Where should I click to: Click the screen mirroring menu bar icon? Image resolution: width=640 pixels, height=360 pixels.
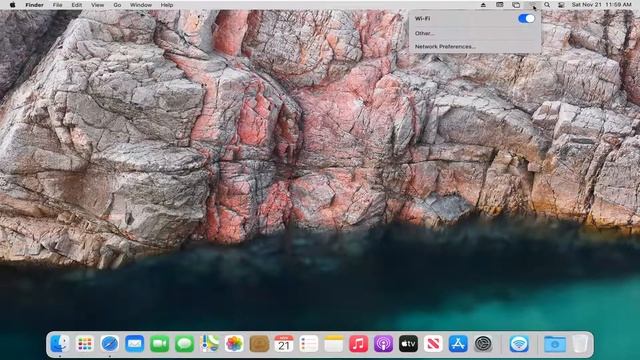[x=516, y=5]
